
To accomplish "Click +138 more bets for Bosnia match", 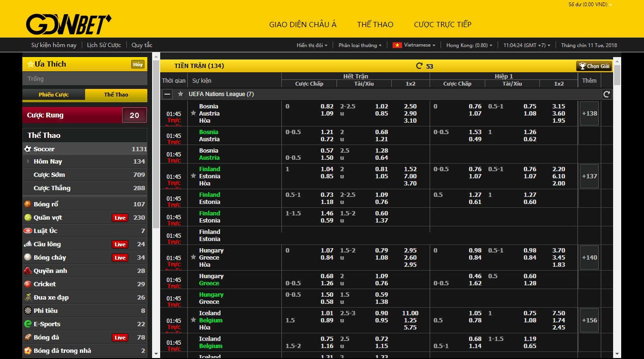I will (589, 114).
